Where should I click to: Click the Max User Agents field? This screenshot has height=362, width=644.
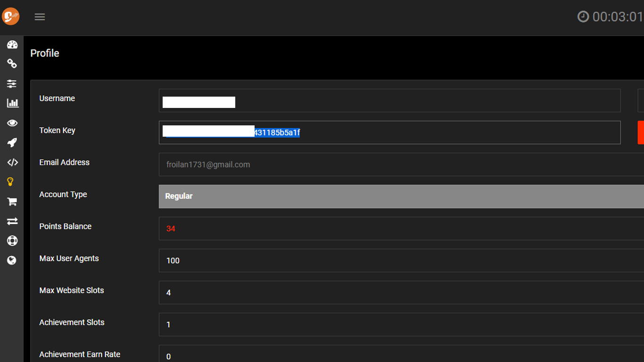(x=401, y=261)
